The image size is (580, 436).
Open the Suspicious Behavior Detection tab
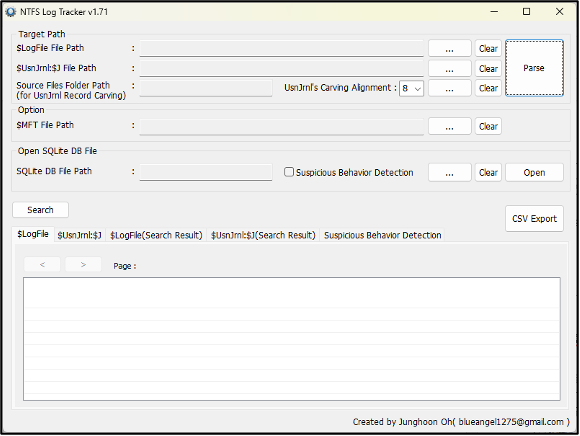[382, 235]
